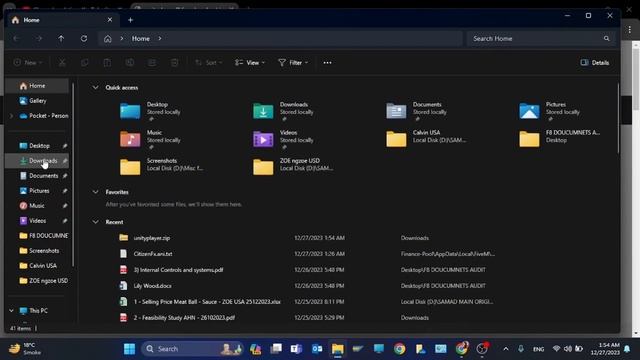Go back with the left arrow button
Viewport: 640px width, 360px height.
pos(16,38)
